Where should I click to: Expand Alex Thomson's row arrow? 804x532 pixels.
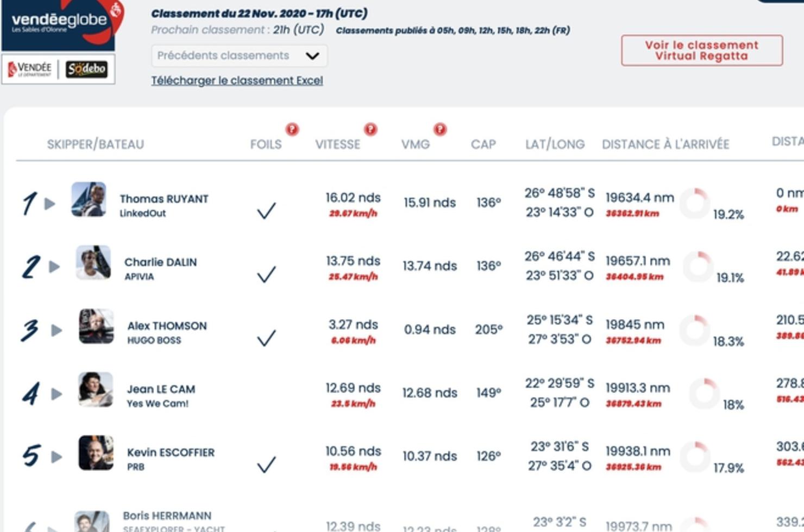click(56, 330)
